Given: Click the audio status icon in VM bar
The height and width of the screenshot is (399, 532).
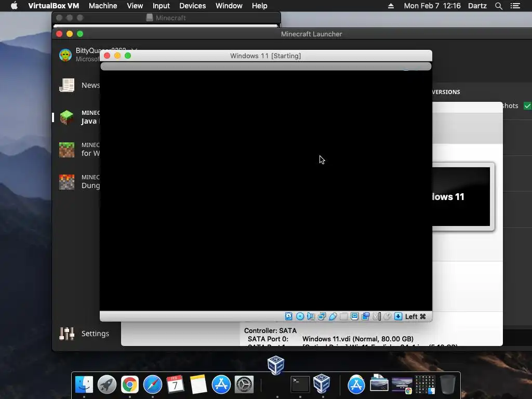Looking at the screenshot, I should (x=311, y=316).
